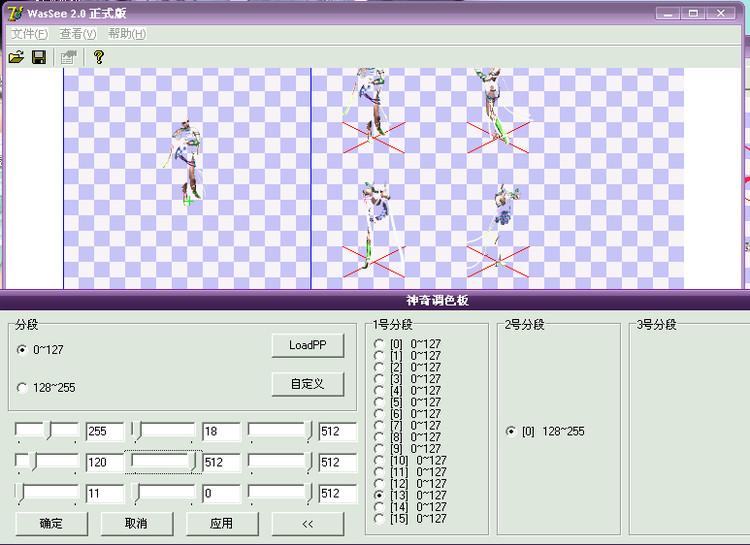The image size is (750, 545).
Task: Click the top-right sprite frame in sheet
Action: [498, 111]
